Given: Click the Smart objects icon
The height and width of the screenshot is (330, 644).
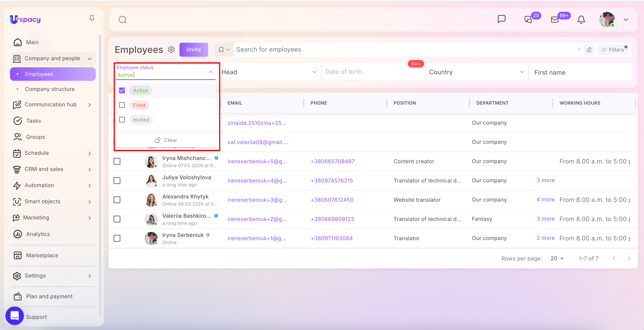Looking at the screenshot, I should 17,202.
